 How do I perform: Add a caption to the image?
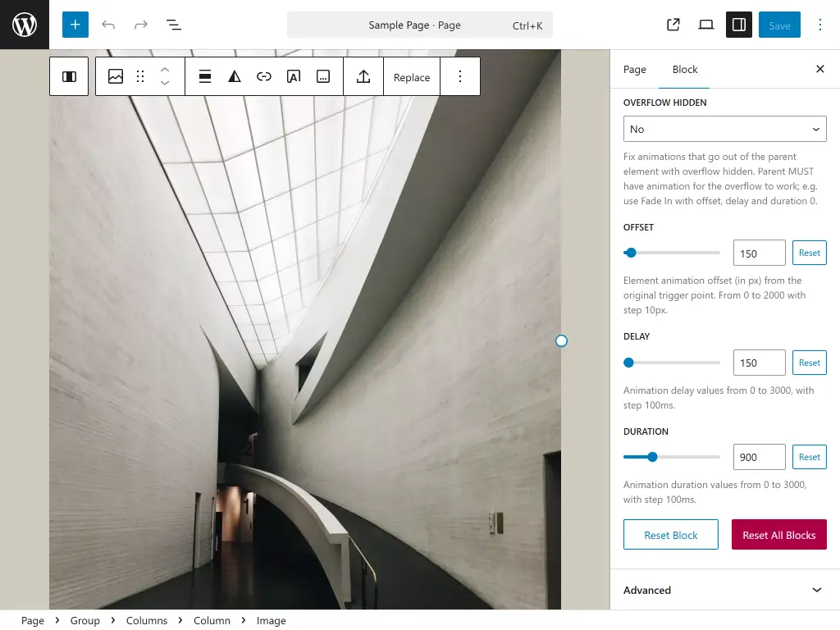pyautogui.click(x=322, y=76)
